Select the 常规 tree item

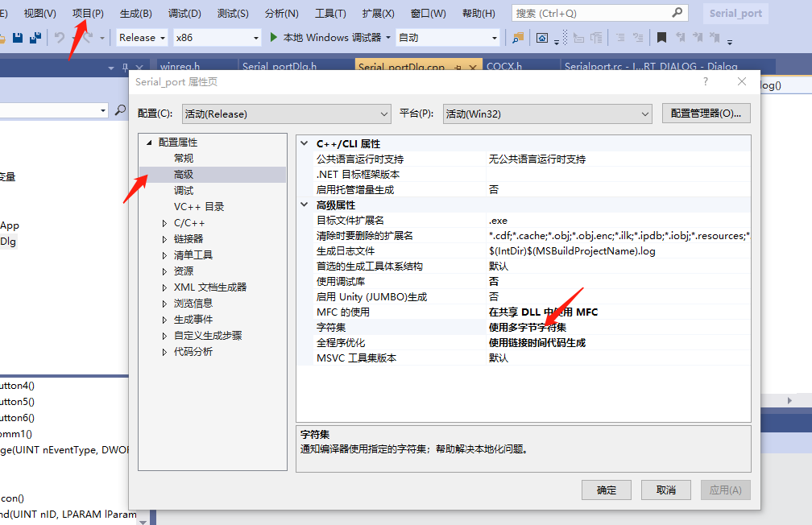pyautogui.click(x=184, y=159)
